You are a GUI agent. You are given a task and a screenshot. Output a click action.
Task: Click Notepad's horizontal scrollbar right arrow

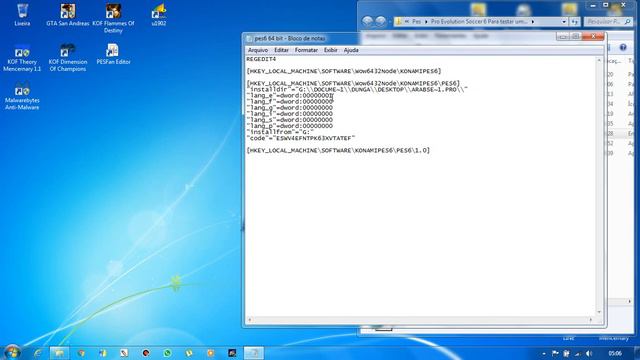tap(591, 320)
